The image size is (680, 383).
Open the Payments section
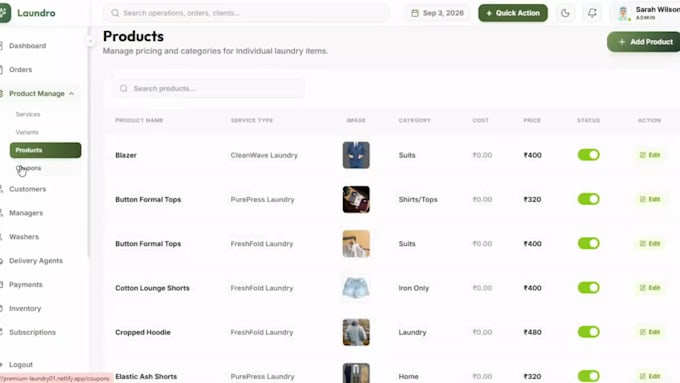click(26, 285)
